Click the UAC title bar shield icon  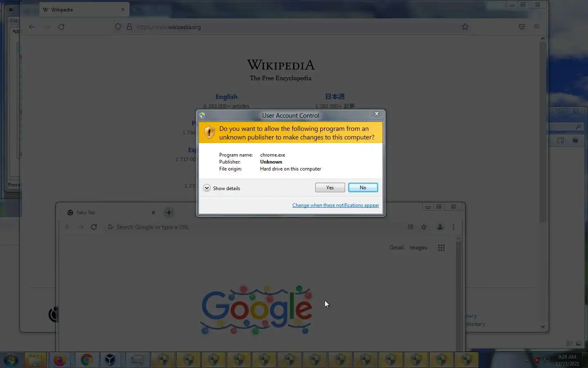[202, 115]
